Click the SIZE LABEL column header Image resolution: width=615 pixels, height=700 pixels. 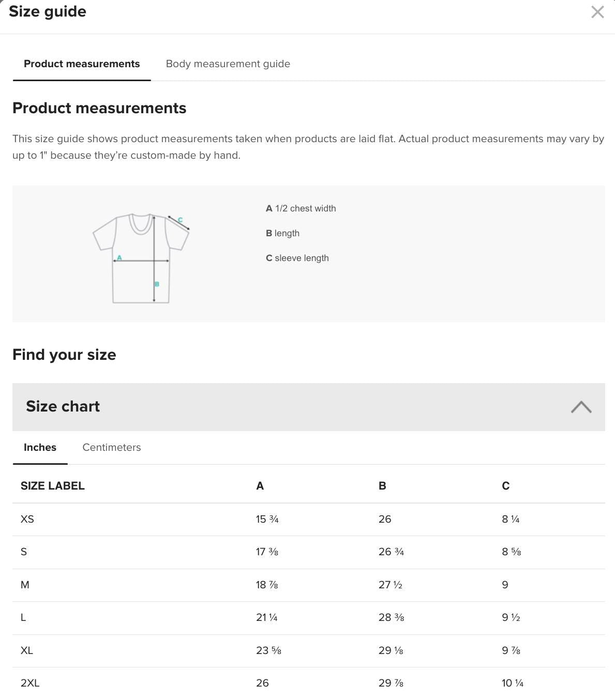coord(52,486)
